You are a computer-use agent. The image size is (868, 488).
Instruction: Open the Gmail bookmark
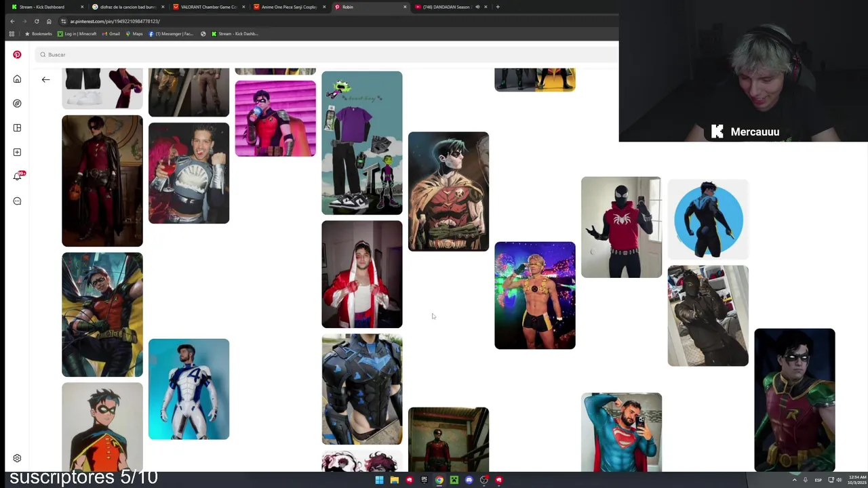pyautogui.click(x=111, y=33)
